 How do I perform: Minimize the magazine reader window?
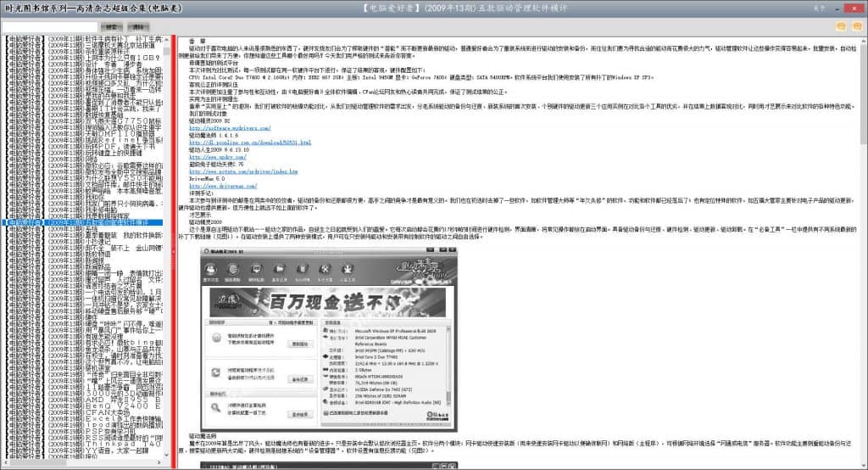(838, 8)
